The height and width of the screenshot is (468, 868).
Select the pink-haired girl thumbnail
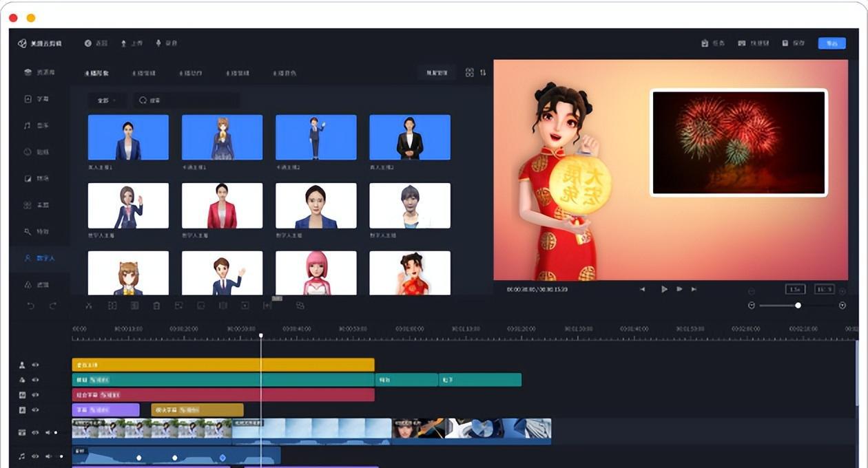point(316,273)
